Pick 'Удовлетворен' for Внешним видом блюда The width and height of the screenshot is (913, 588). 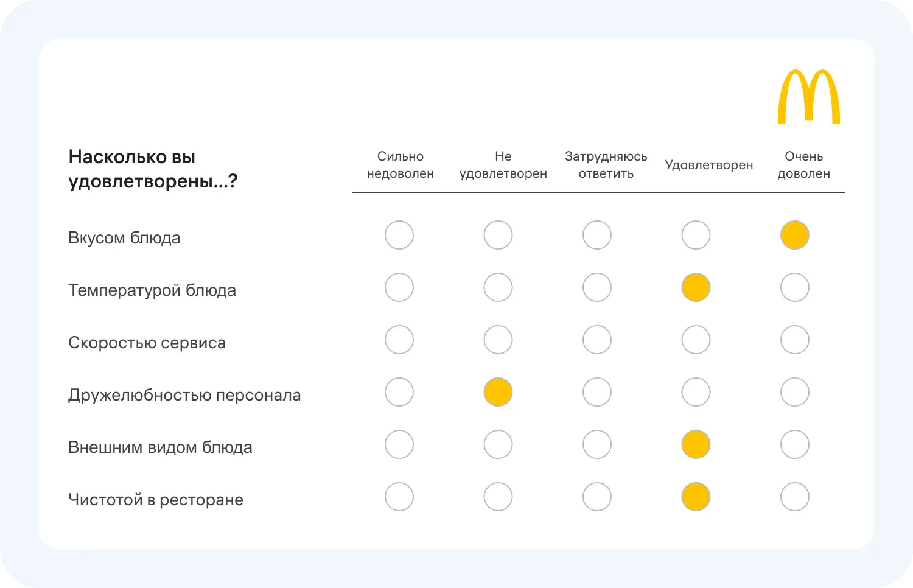pyautogui.click(x=696, y=444)
